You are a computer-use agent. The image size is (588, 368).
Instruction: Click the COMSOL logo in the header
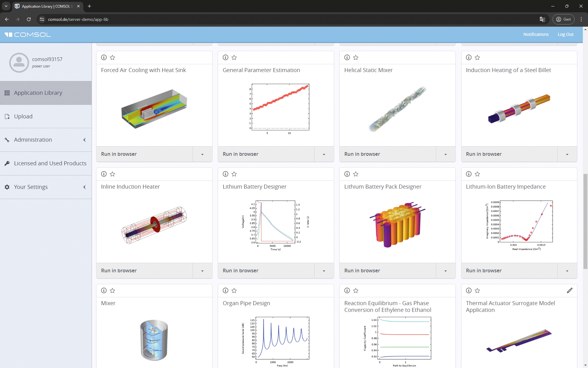point(27,34)
